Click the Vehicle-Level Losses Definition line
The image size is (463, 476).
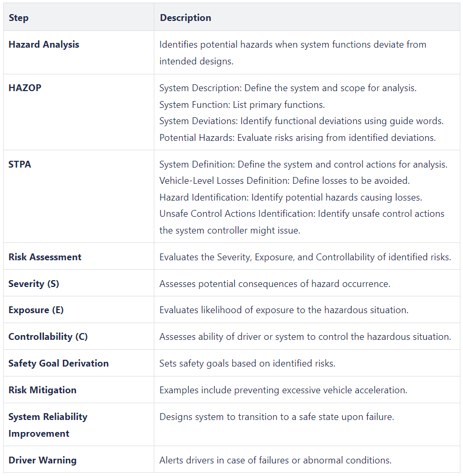pos(284,181)
